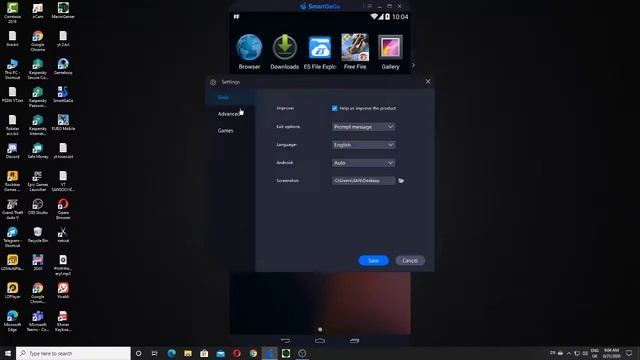Viewport: 640px width, 360px height.
Task: Tap the Android home navigation button
Action: pos(320,340)
